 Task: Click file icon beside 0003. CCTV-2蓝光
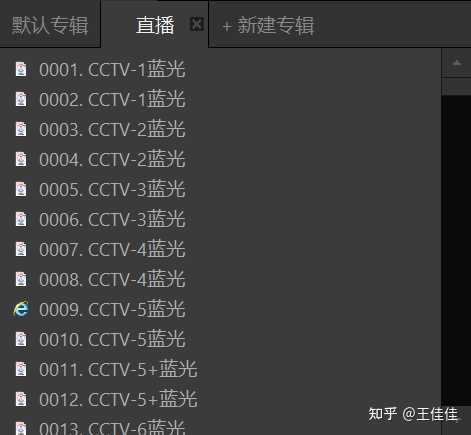pos(21,129)
